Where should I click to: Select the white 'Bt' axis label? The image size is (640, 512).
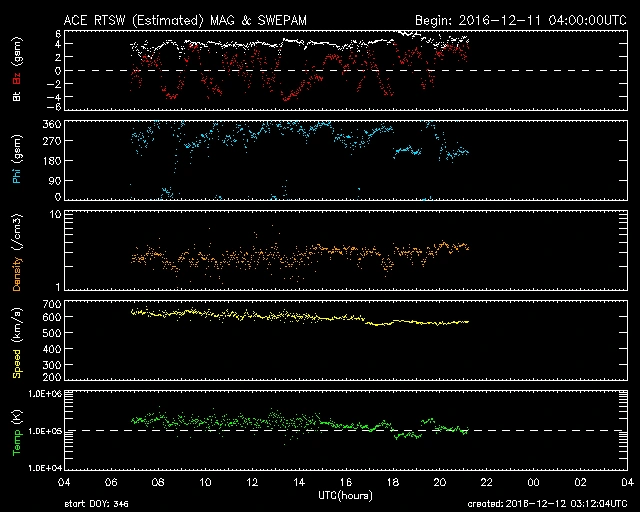tap(17, 96)
